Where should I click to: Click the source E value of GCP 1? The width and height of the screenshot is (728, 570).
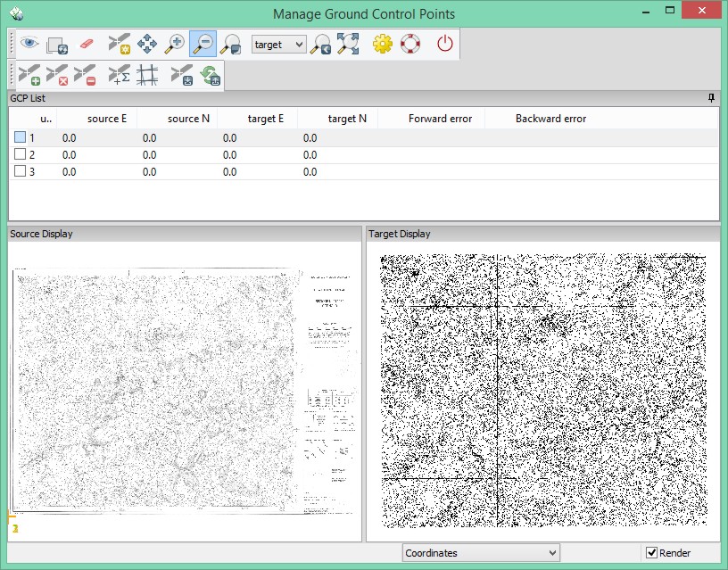point(70,138)
